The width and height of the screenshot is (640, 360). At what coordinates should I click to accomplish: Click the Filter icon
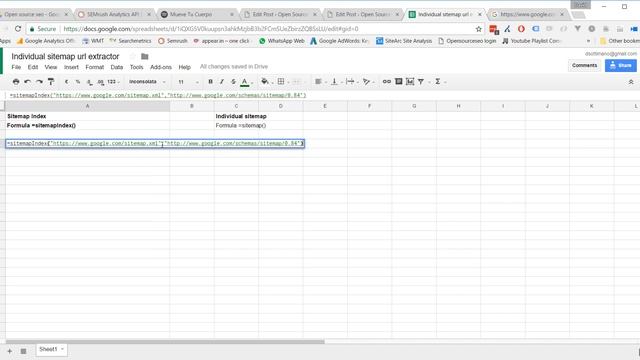click(x=421, y=82)
